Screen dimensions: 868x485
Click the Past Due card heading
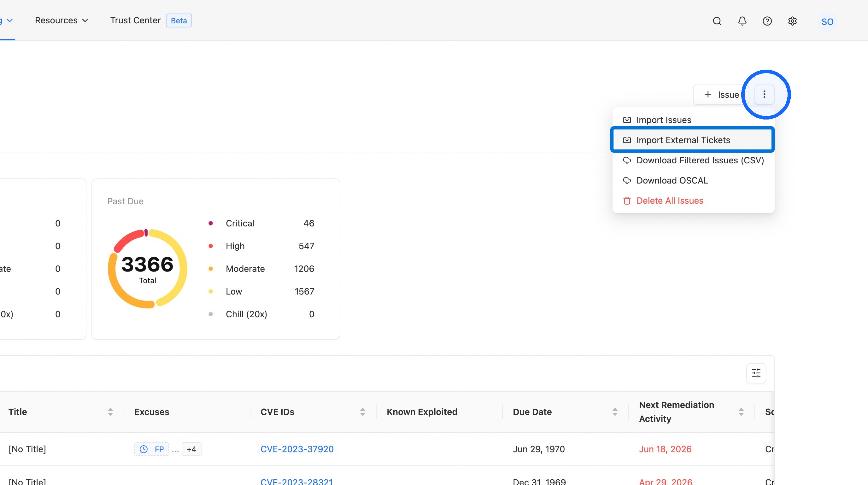[x=125, y=202]
